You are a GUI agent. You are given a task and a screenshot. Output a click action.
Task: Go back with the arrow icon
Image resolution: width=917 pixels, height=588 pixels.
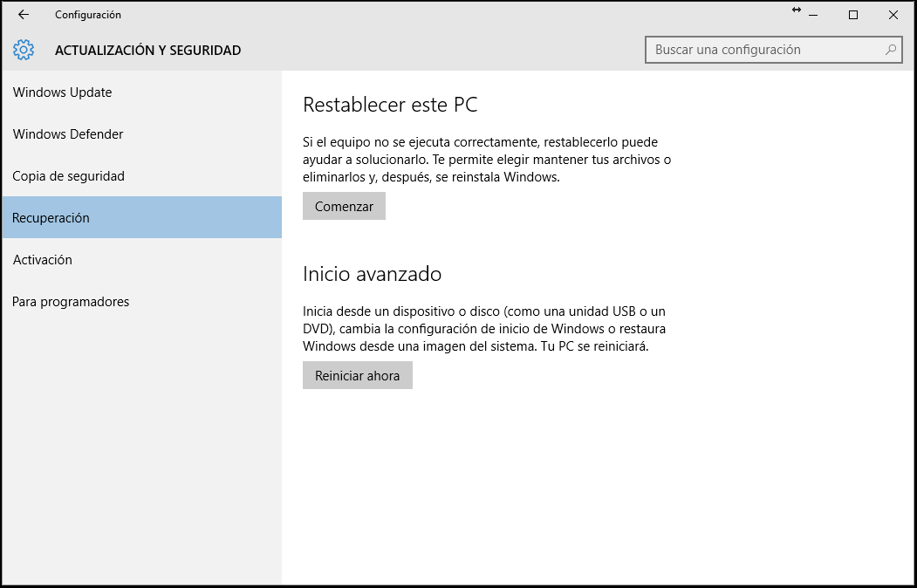point(24,15)
